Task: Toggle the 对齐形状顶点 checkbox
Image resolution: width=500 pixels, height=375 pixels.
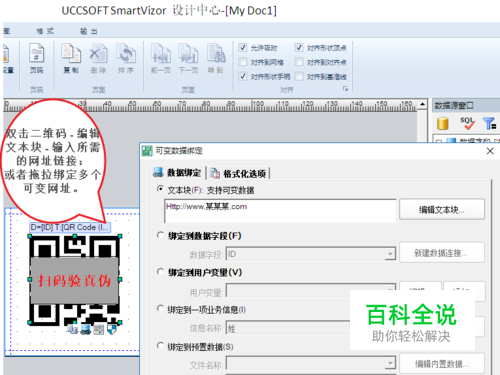Action: coord(299,48)
